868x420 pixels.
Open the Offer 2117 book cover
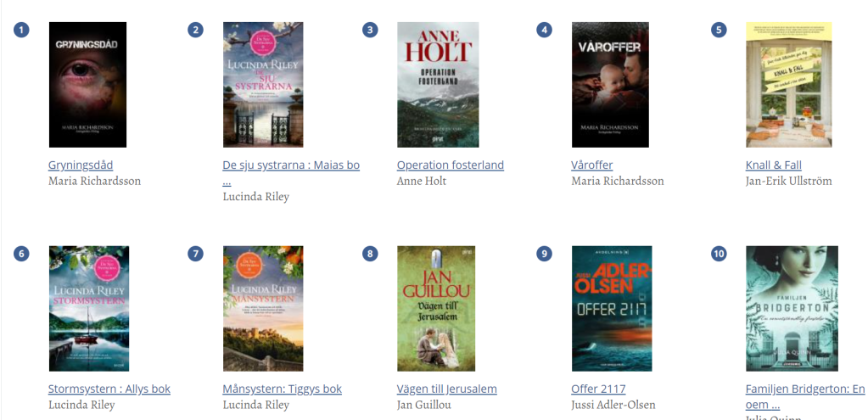pos(612,309)
